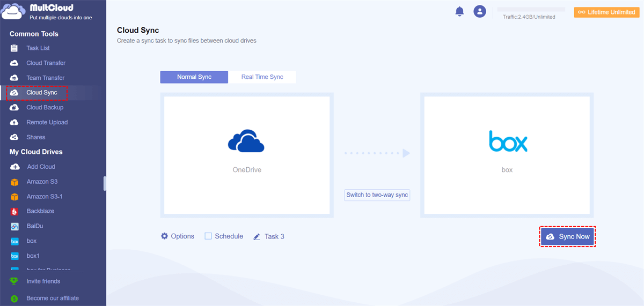This screenshot has width=644, height=306.
Task: Select the box destination panel
Action: pos(507,155)
